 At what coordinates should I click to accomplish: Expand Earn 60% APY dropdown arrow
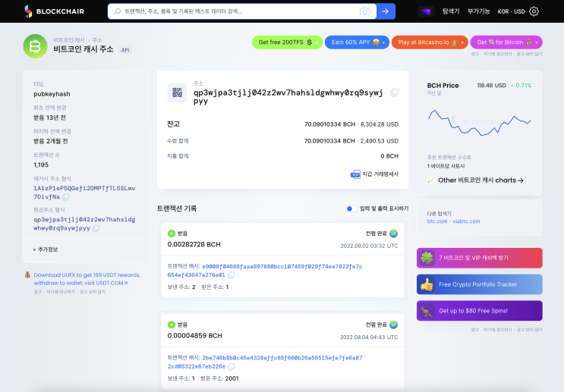(384, 42)
